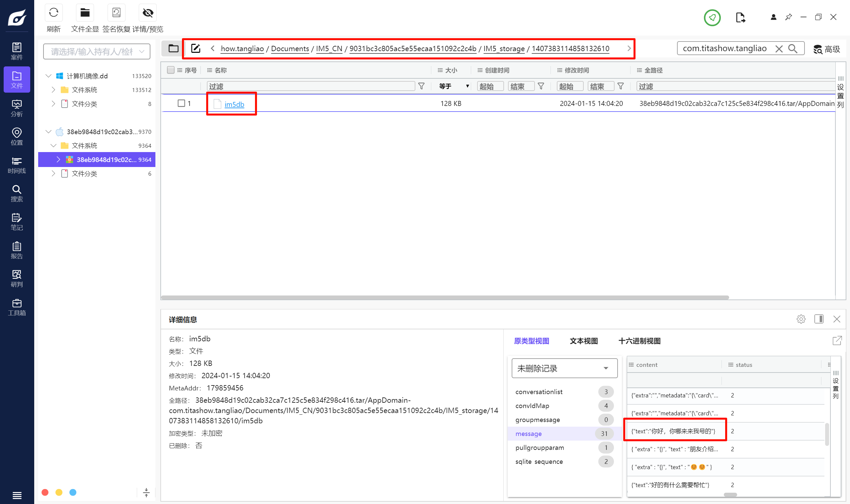Viewport: 850px width, 504px height.
Task: Select the convIdMap table
Action: (564, 405)
